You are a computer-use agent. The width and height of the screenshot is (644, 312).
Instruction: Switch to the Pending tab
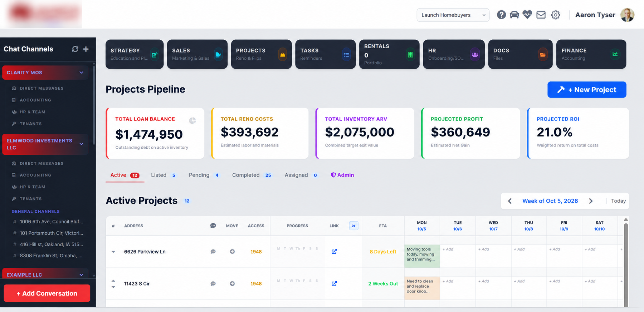(x=204, y=175)
